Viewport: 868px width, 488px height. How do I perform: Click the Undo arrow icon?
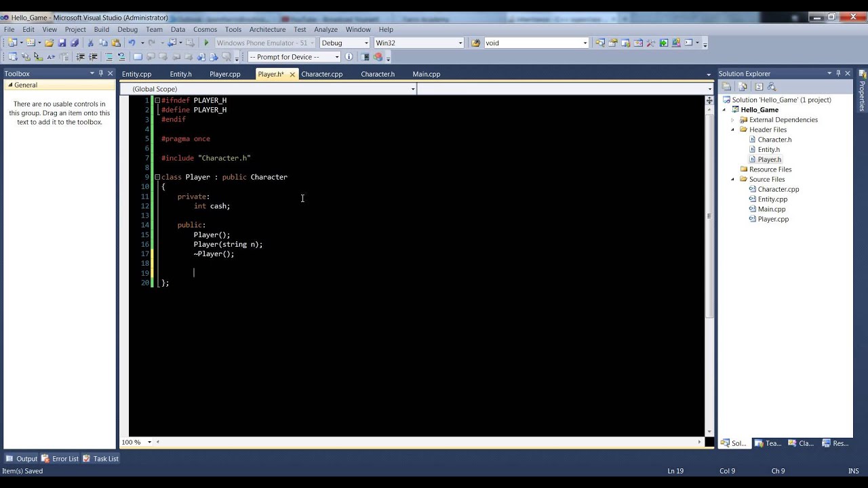pyautogui.click(x=132, y=43)
